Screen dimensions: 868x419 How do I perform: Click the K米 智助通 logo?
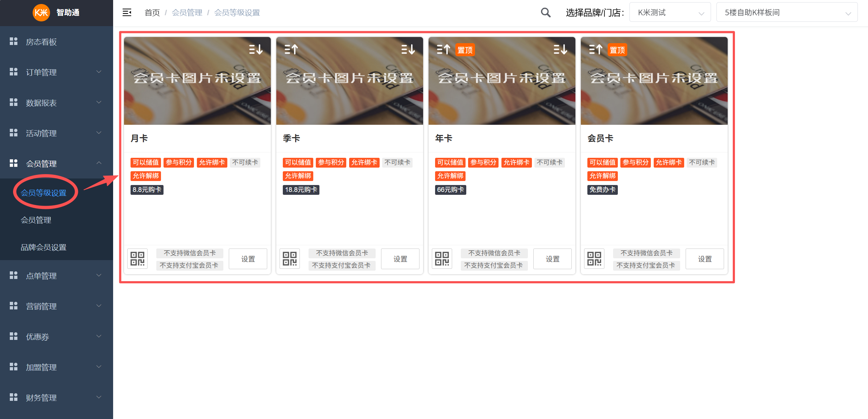(57, 13)
